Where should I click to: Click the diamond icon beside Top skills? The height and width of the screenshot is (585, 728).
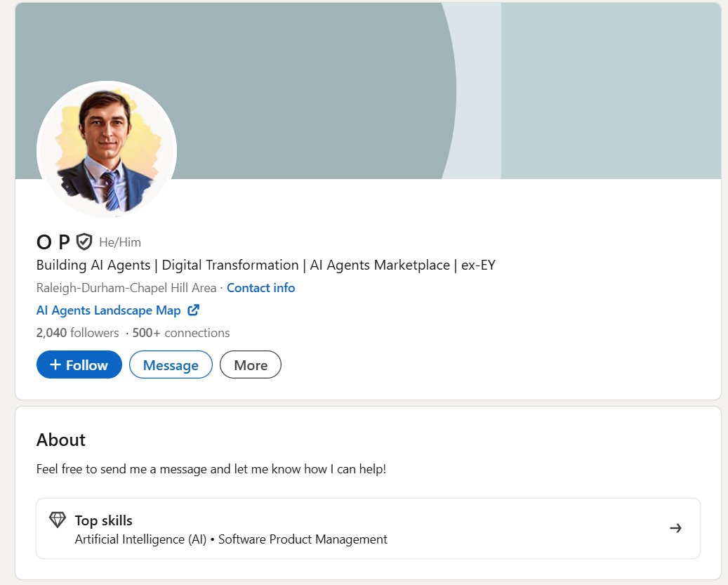pos(58,520)
